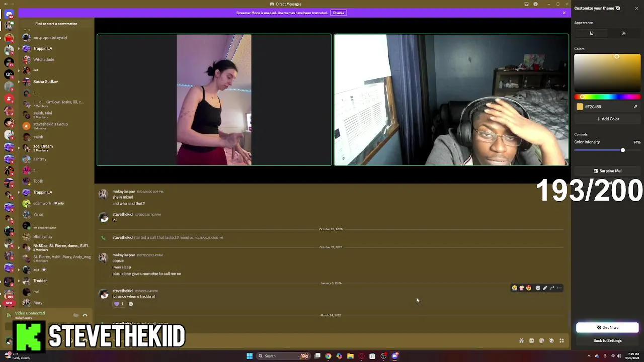Open Bbmaymay direct message

pos(56,236)
